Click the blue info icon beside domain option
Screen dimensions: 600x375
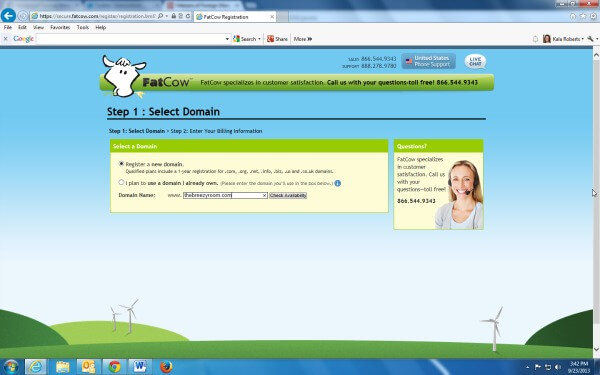(x=338, y=183)
